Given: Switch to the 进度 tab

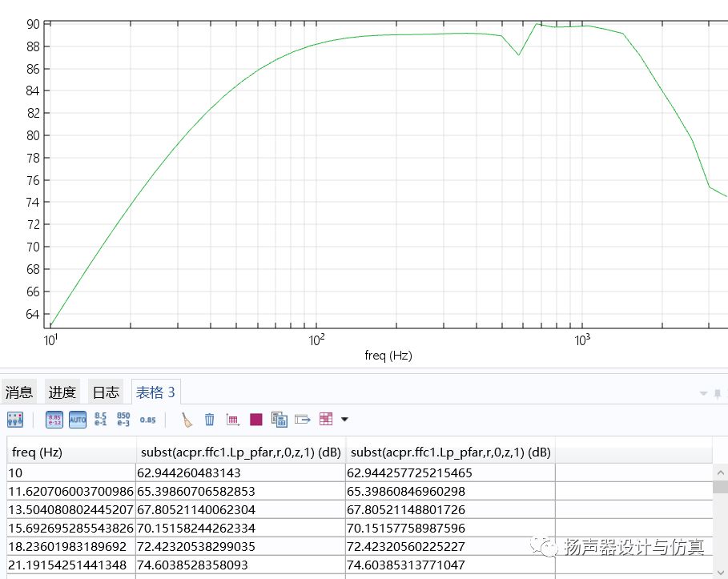Looking at the screenshot, I should [x=62, y=392].
